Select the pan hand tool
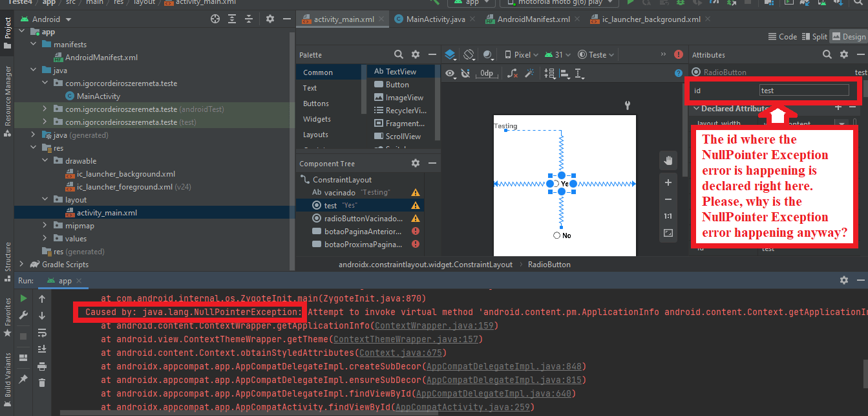 668,160
